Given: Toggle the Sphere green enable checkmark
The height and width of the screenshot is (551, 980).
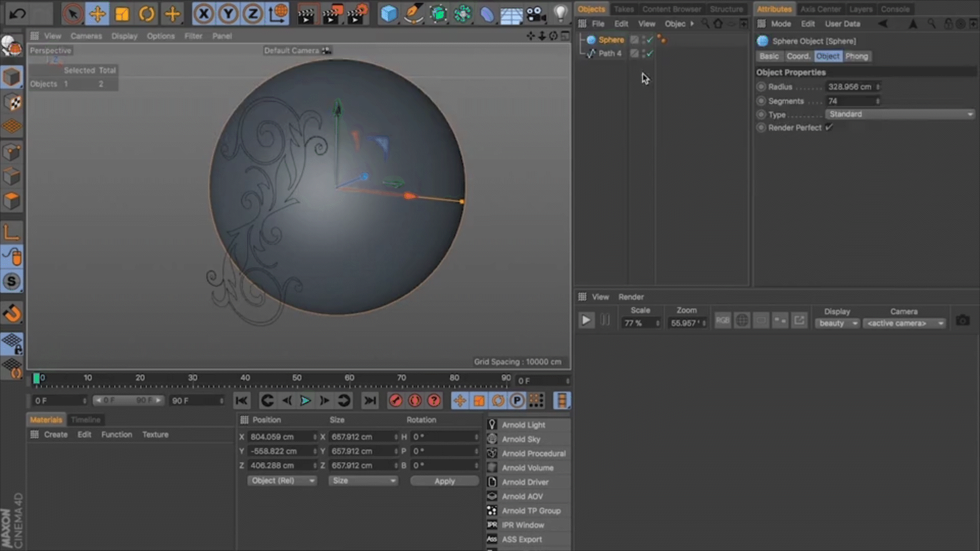Looking at the screenshot, I should [x=650, y=40].
